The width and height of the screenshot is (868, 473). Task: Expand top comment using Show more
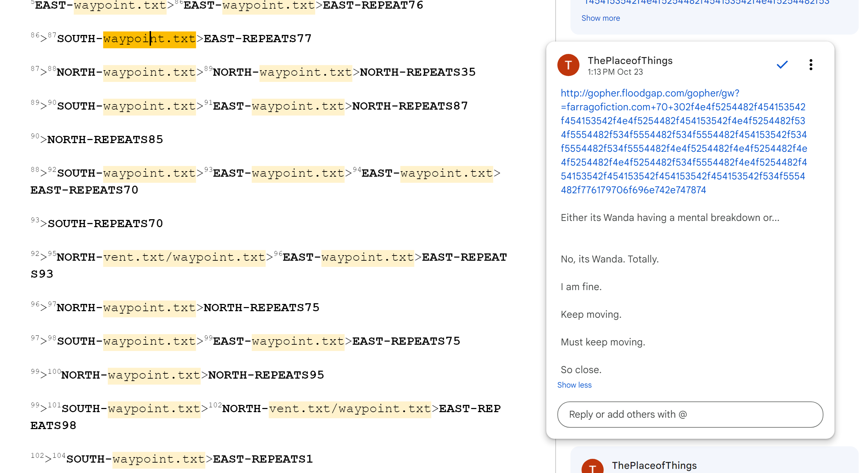(x=601, y=18)
